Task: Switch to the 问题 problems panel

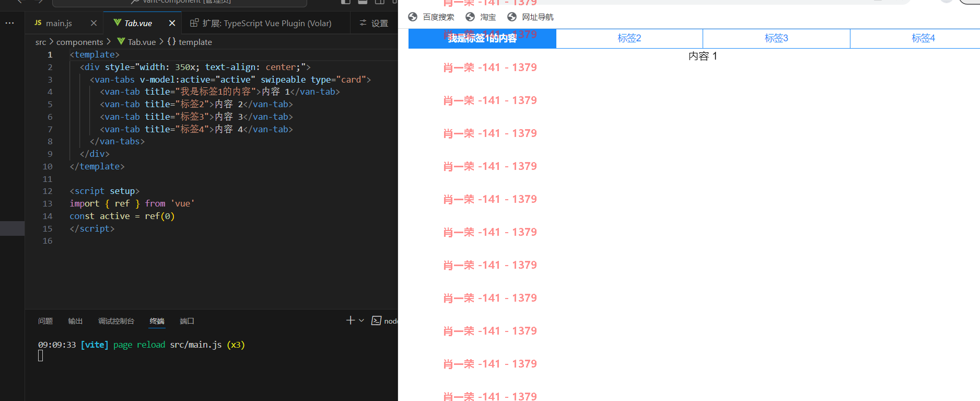Action: coord(45,321)
